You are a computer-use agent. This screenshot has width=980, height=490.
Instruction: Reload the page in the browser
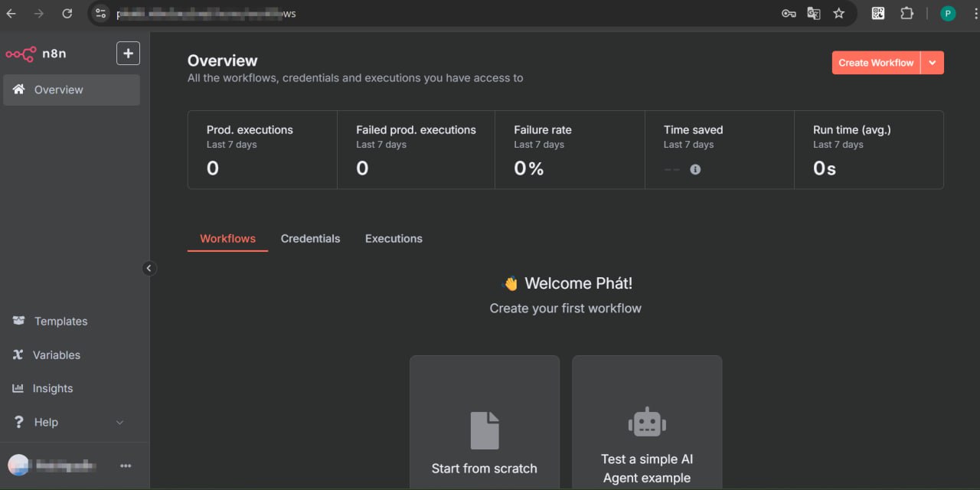click(67, 14)
